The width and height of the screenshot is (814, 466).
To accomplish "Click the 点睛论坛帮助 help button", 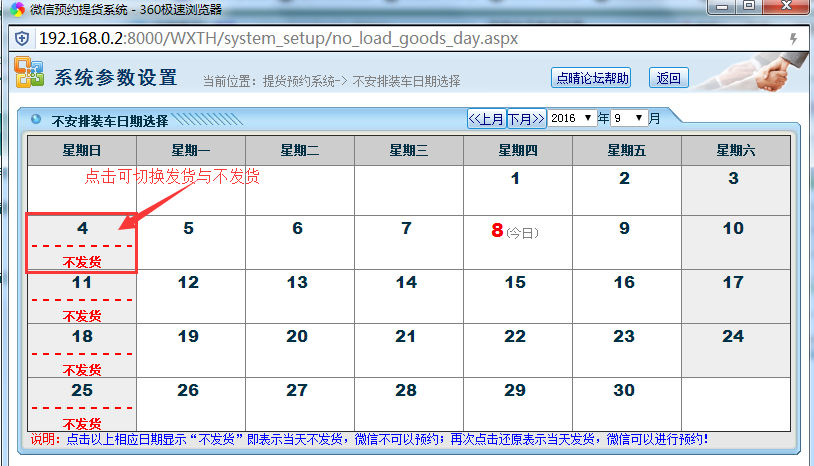I will 592,78.
